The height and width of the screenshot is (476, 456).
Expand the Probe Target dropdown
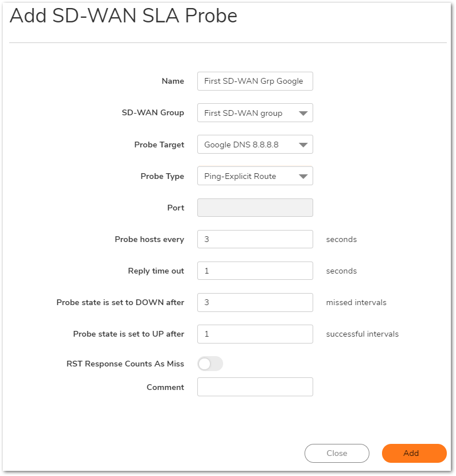255,145
